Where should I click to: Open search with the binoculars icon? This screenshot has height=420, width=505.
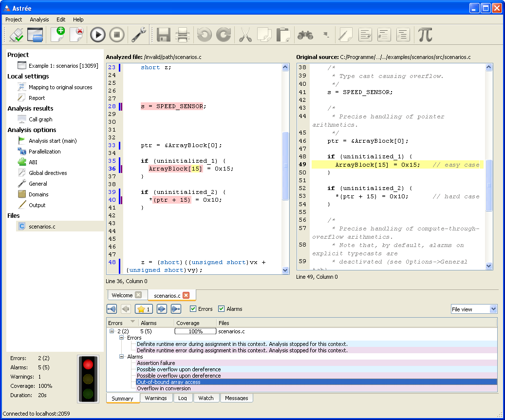(305, 35)
